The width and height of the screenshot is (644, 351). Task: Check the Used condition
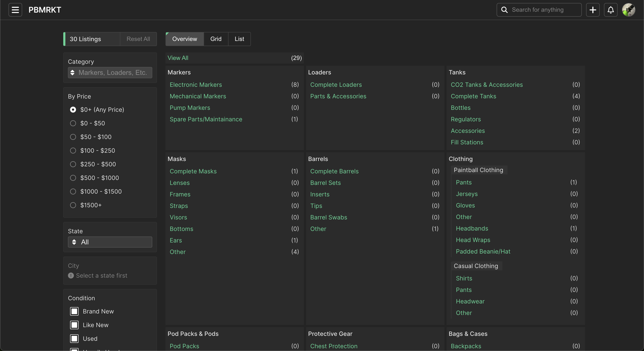(x=74, y=338)
